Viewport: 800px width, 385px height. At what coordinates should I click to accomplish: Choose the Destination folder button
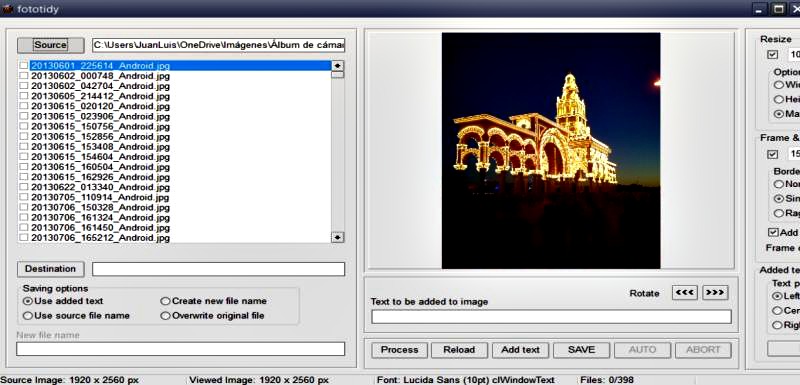click(50, 269)
